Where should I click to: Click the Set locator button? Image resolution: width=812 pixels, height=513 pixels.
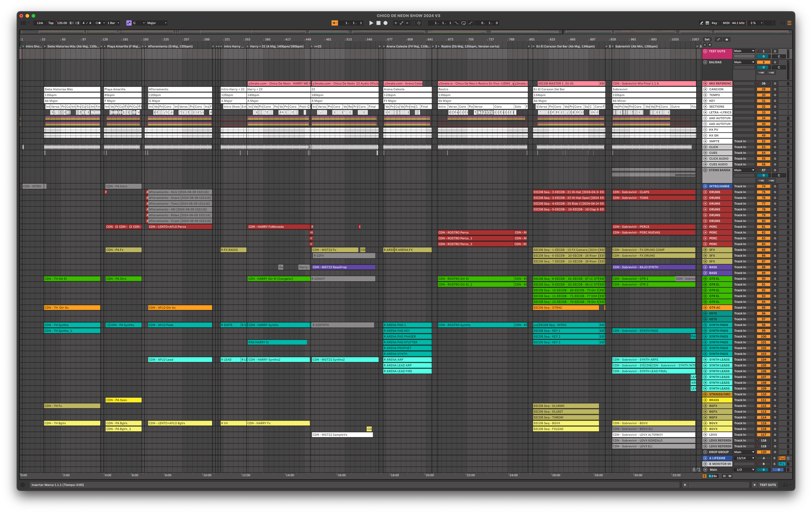pos(707,40)
